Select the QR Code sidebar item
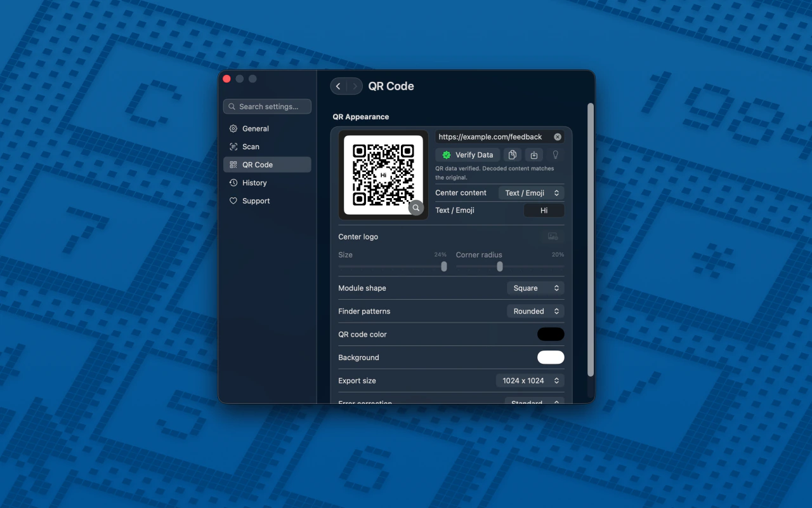The width and height of the screenshot is (812, 508). (x=267, y=164)
